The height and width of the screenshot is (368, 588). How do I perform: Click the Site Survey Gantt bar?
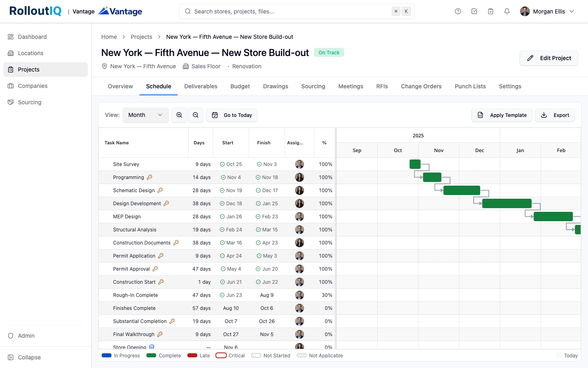coord(415,164)
